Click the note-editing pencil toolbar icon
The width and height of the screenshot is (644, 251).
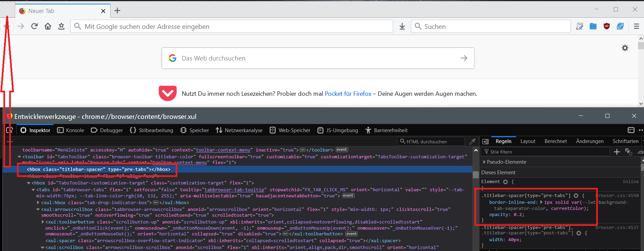click(580, 26)
